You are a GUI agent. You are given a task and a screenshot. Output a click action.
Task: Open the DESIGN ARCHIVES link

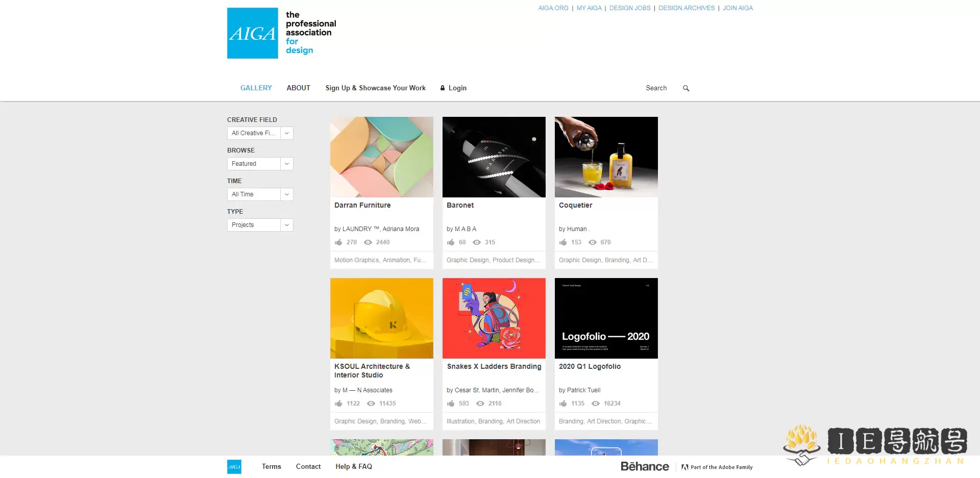tap(687, 8)
